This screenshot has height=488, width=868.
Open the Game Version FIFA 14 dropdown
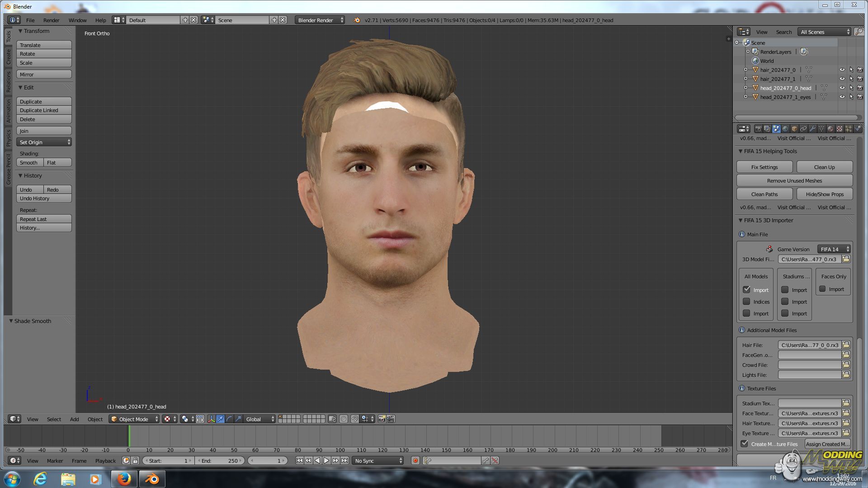click(834, 249)
